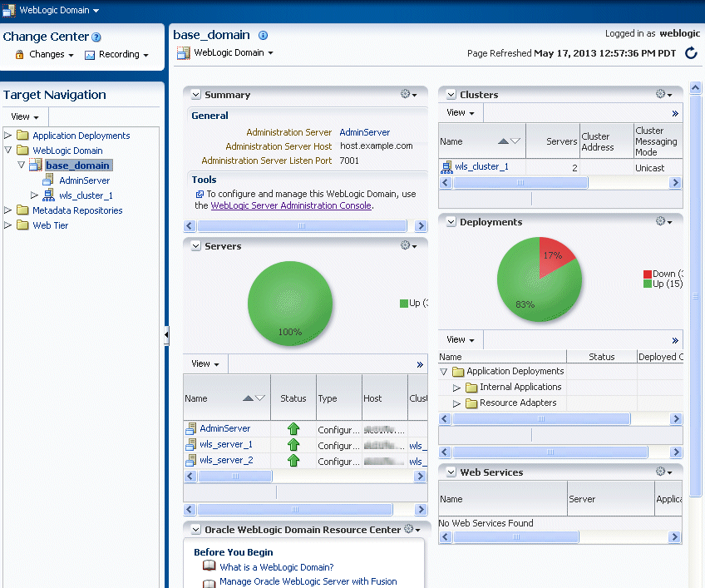
Task: Open the Deployments panel gear options
Action: point(663,221)
